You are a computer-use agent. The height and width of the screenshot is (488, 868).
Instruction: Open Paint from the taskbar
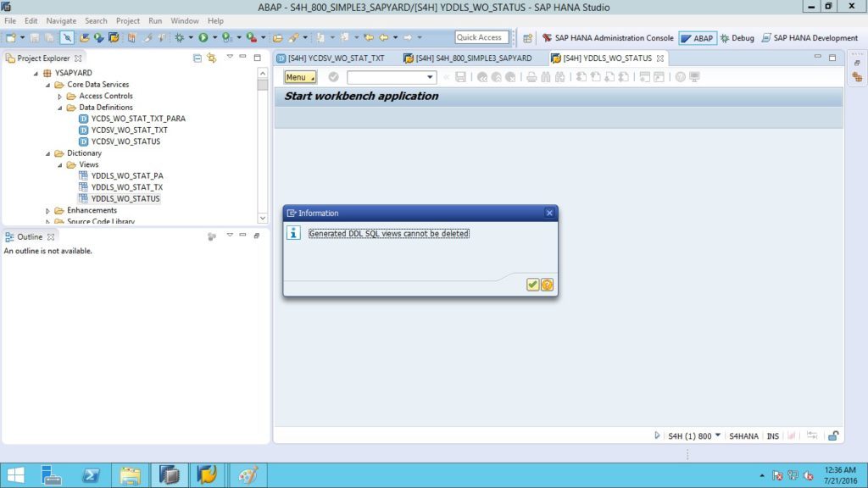[248, 474]
